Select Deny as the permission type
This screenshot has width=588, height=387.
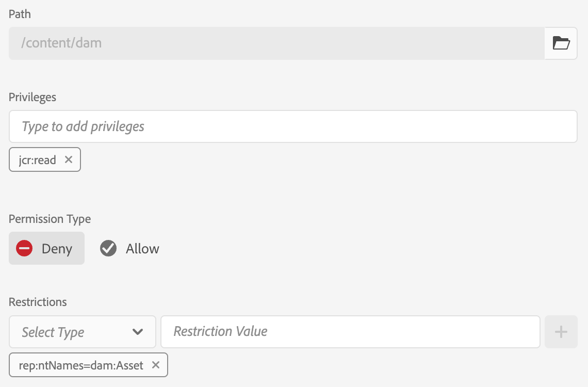(x=46, y=248)
